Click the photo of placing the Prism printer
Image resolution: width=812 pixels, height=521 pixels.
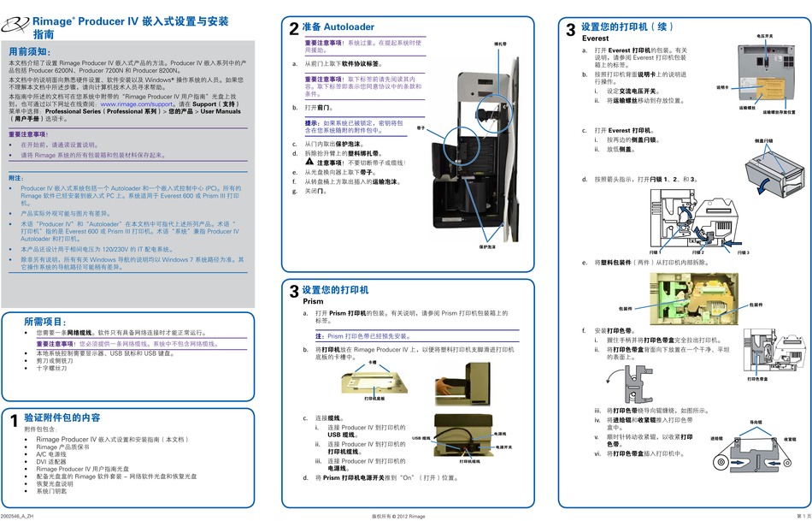(x=462, y=383)
